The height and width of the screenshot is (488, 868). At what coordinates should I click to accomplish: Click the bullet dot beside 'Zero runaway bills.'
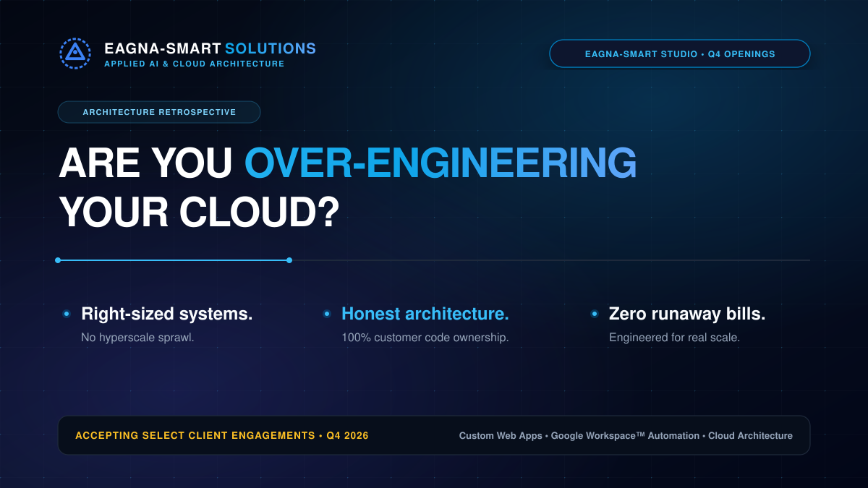(x=595, y=314)
